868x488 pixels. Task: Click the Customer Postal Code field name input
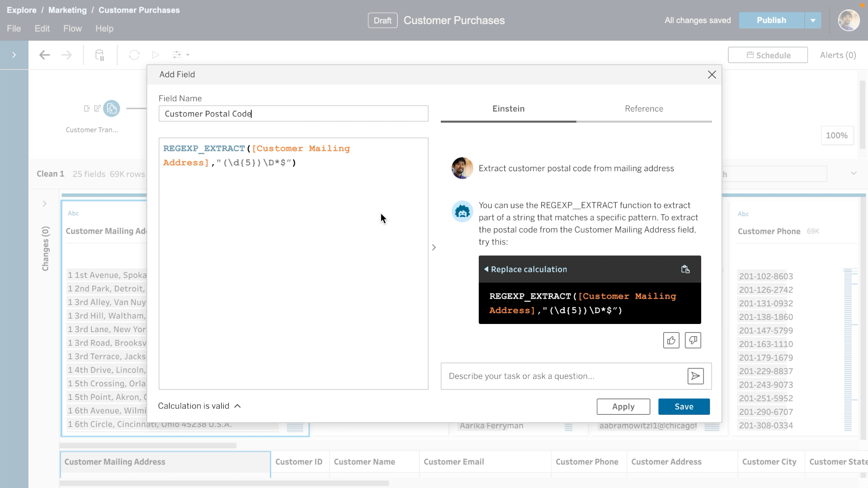pyautogui.click(x=293, y=113)
